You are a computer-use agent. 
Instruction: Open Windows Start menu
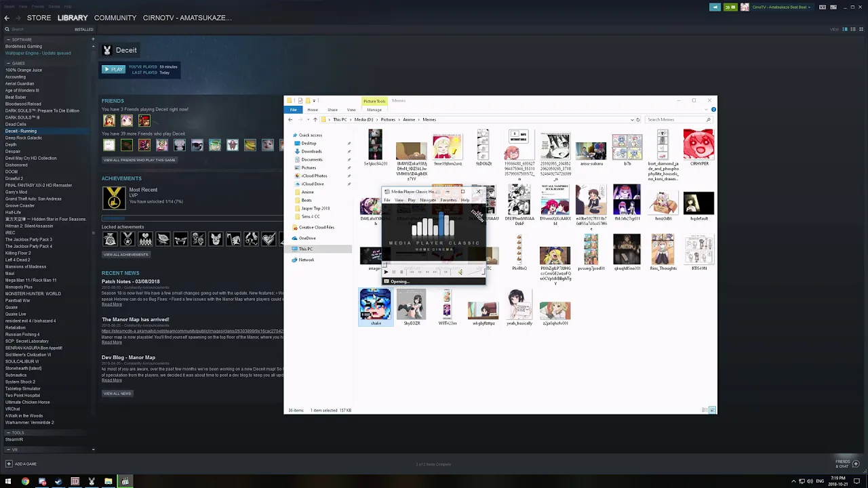pyautogui.click(x=8, y=481)
